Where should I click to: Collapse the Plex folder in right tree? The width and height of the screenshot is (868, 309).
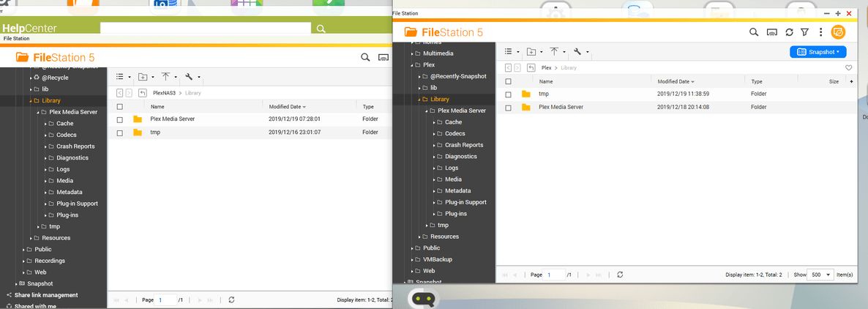(413, 64)
